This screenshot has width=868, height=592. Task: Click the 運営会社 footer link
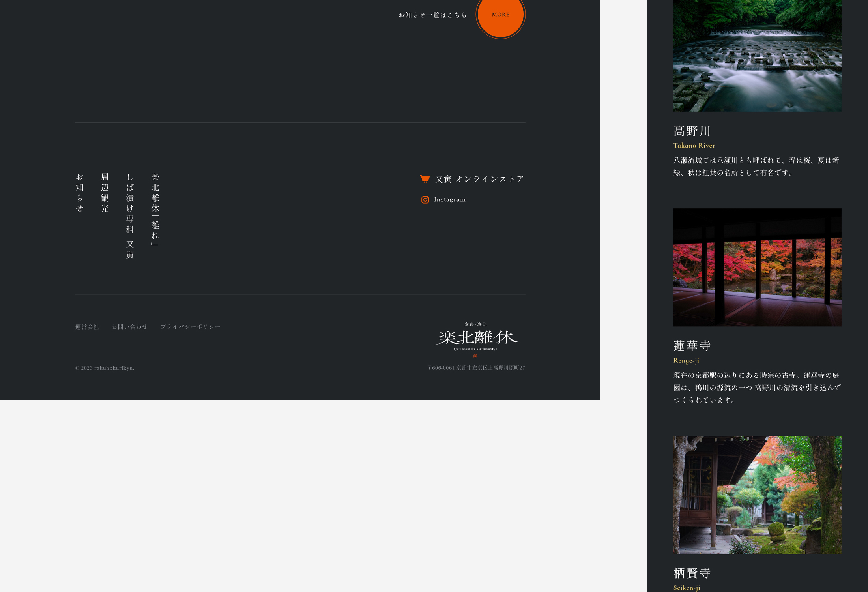[87, 327]
